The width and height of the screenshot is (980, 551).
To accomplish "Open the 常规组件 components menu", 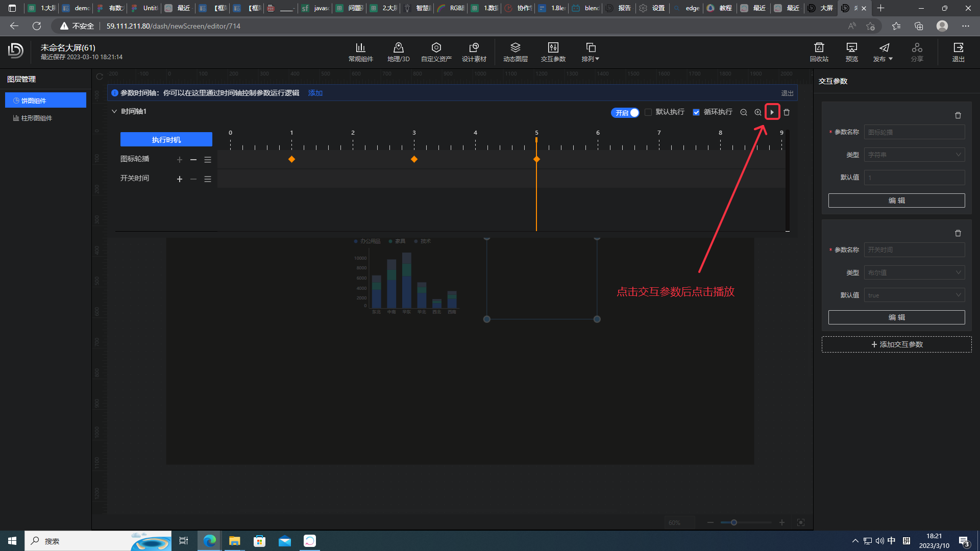I will click(360, 52).
